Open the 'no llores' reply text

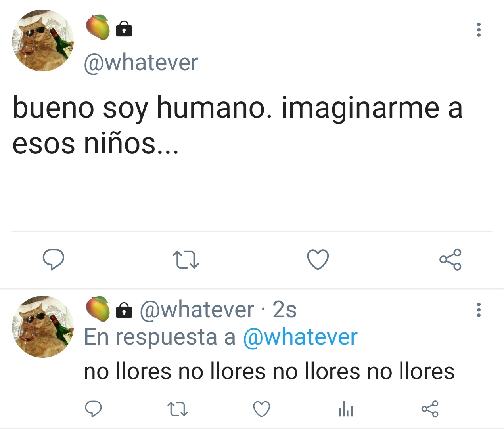coord(269,372)
